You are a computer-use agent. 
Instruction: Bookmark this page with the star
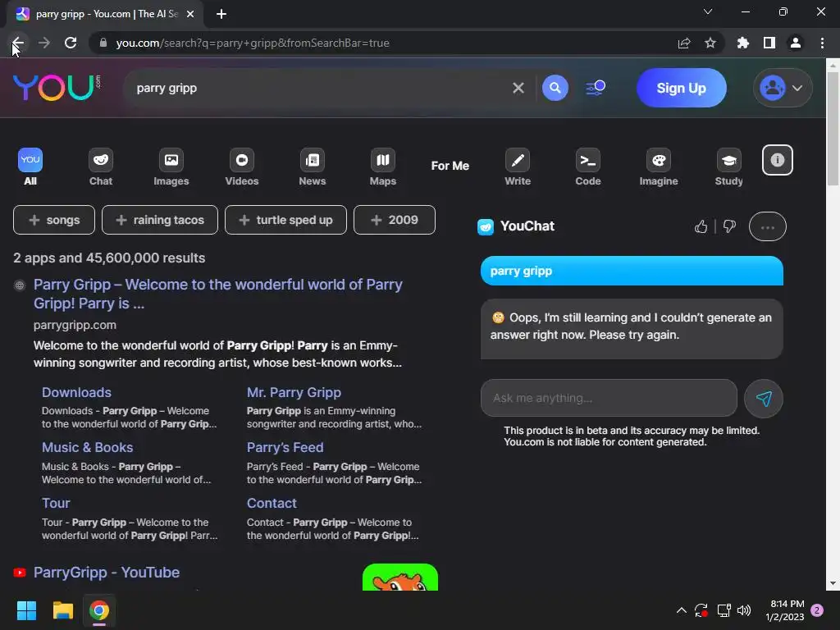(710, 43)
